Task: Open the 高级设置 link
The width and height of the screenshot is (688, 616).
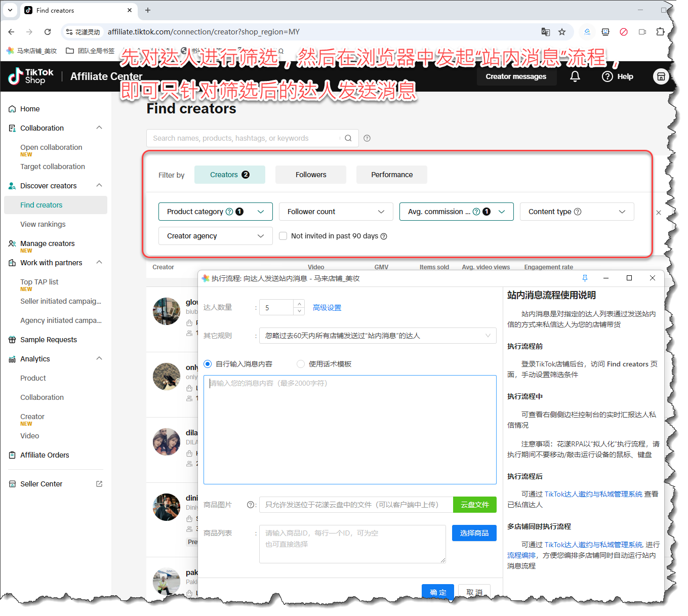Action: tap(327, 308)
